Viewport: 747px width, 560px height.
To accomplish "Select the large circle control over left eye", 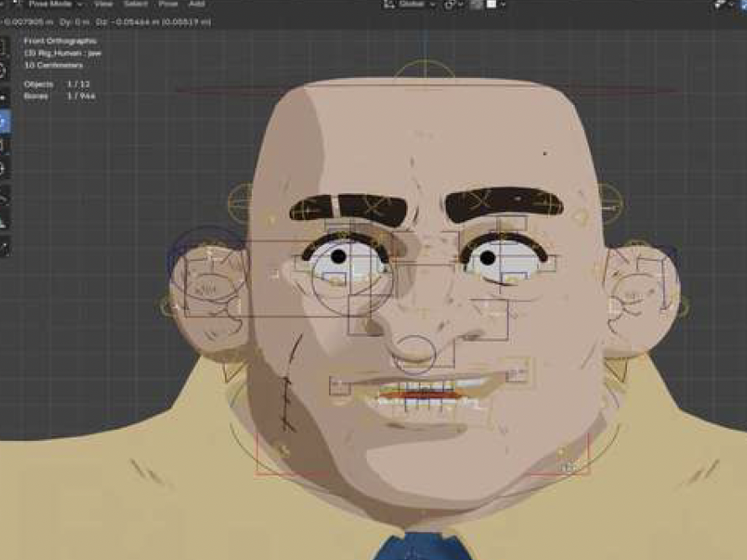I will click(x=352, y=275).
